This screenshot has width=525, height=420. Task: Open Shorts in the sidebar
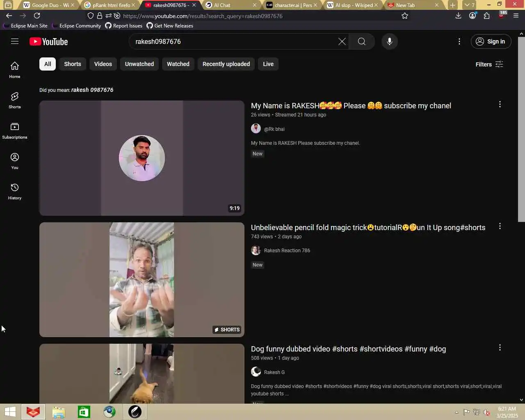(15, 100)
